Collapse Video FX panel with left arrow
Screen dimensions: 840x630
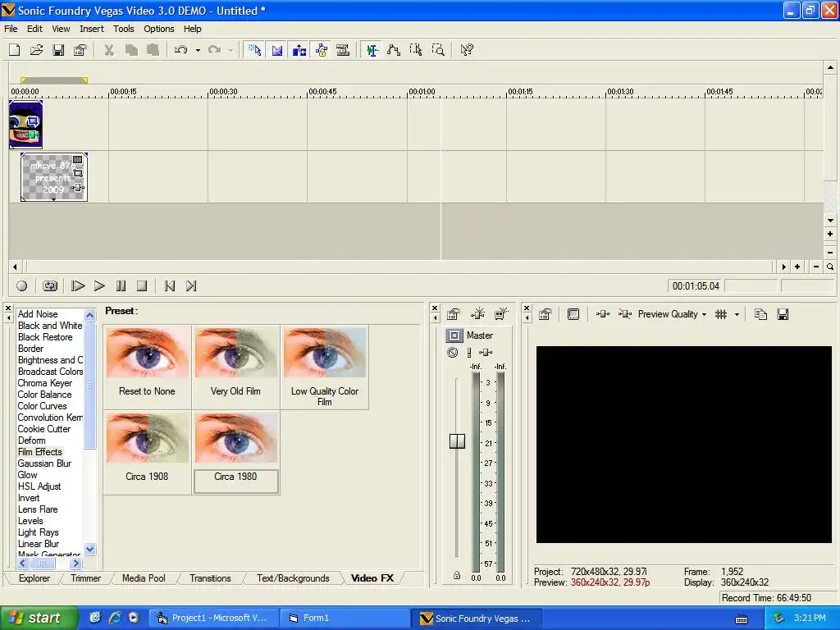(8, 317)
